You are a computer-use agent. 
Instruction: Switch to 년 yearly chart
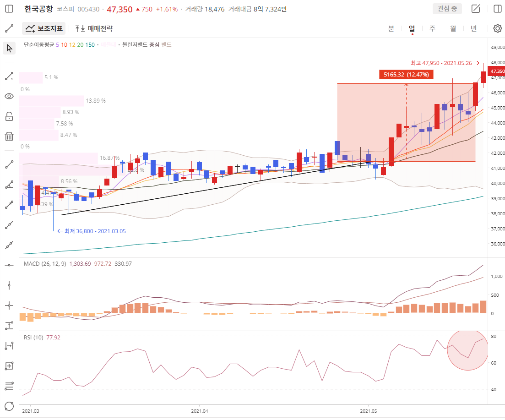pyautogui.click(x=473, y=28)
